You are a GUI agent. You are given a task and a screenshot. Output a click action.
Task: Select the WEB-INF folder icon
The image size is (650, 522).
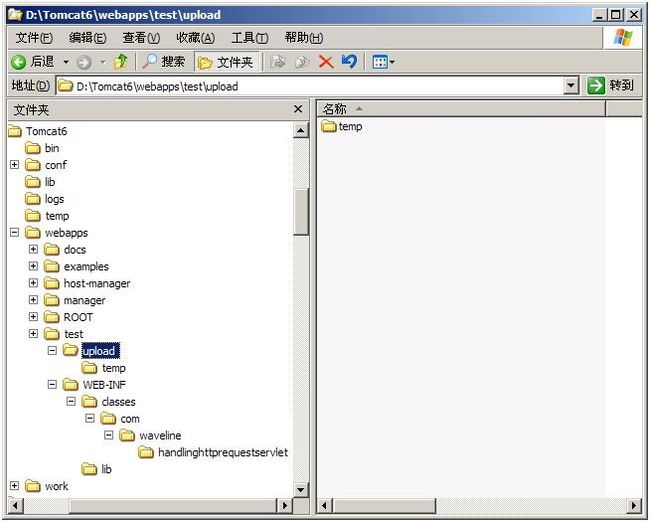70,385
